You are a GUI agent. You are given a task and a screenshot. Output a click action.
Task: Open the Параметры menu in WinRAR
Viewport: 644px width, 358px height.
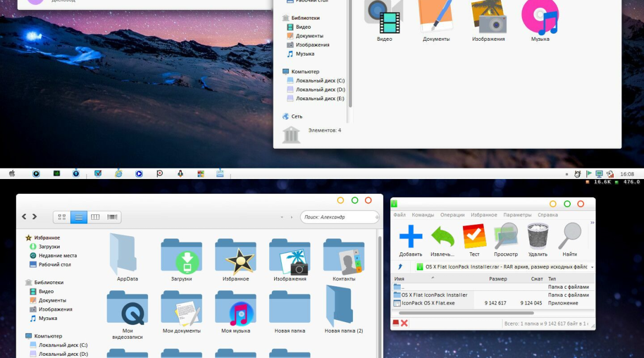coord(517,215)
